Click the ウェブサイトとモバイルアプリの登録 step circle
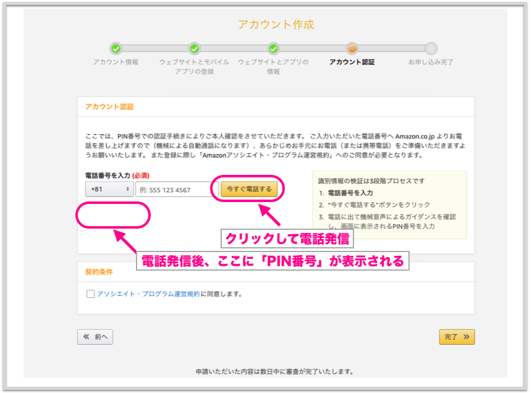 pyautogui.click(x=195, y=49)
